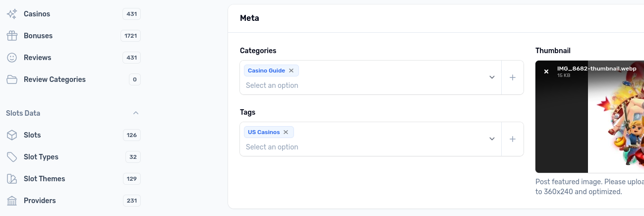Click the Bonuses gift icon
644x216 pixels.
pyautogui.click(x=12, y=36)
